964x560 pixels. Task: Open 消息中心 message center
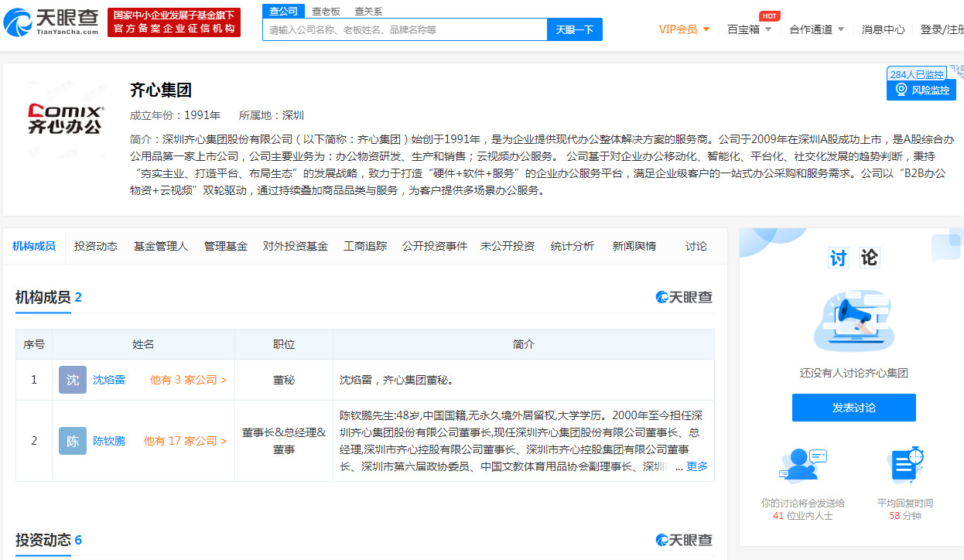tap(884, 29)
